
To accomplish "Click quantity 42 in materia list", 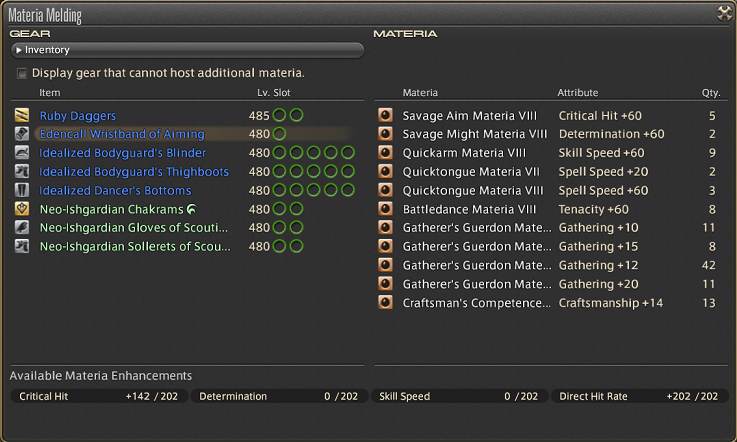I will point(709,265).
